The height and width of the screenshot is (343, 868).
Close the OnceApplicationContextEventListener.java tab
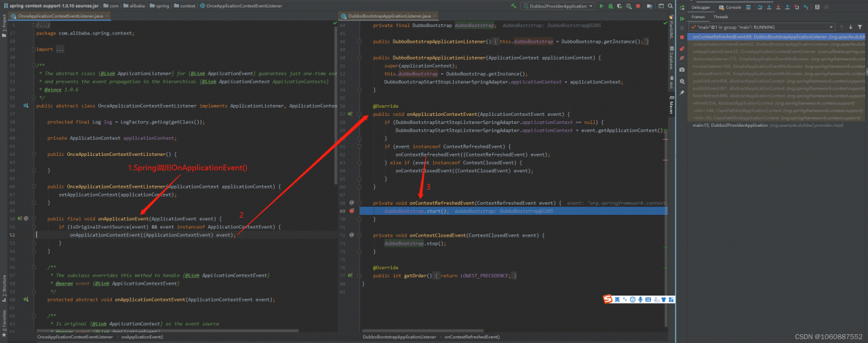point(106,16)
